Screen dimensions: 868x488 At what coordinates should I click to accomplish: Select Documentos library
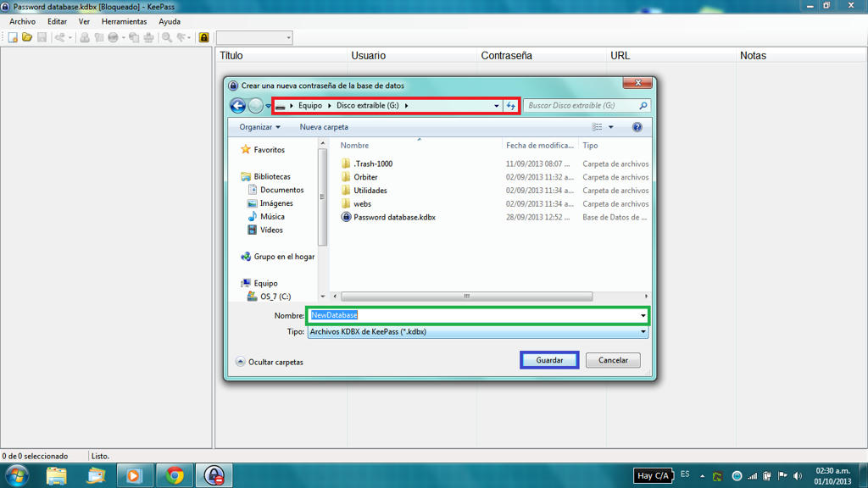click(281, 190)
